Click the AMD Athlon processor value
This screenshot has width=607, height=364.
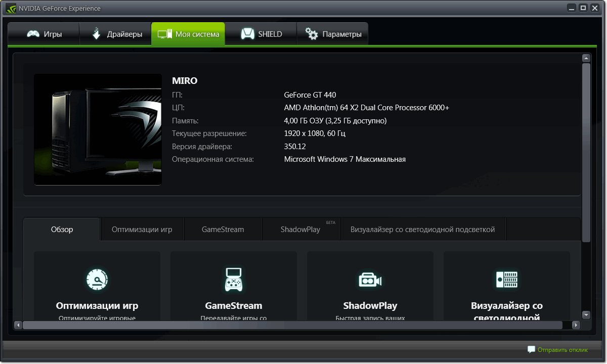(367, 108)
